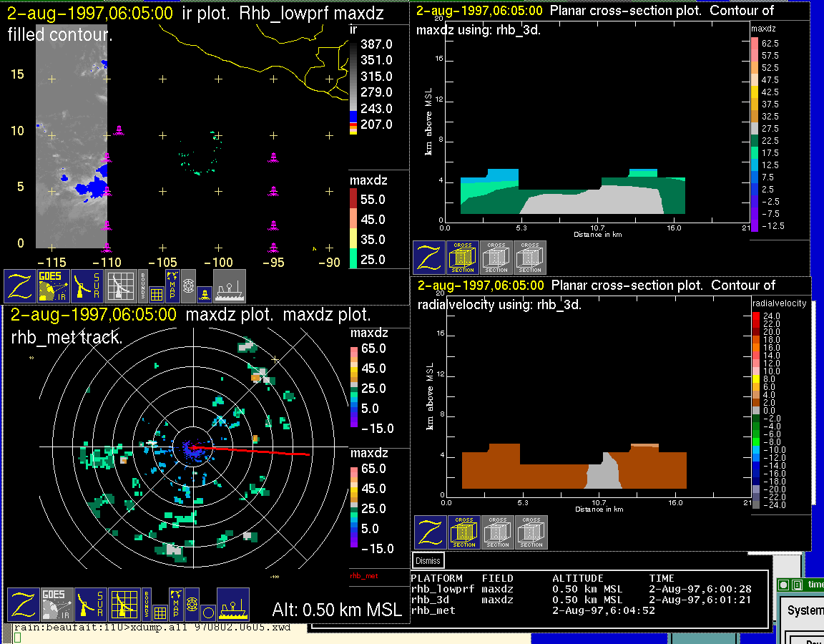Click the yellow ship icon in the maxdz plot toolbar

232,605
